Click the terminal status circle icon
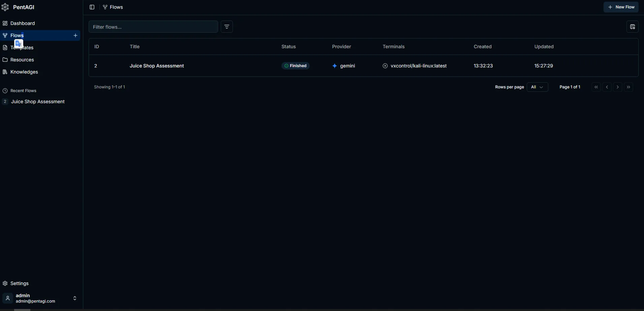644x311 pixels. [x=385, y=66]
